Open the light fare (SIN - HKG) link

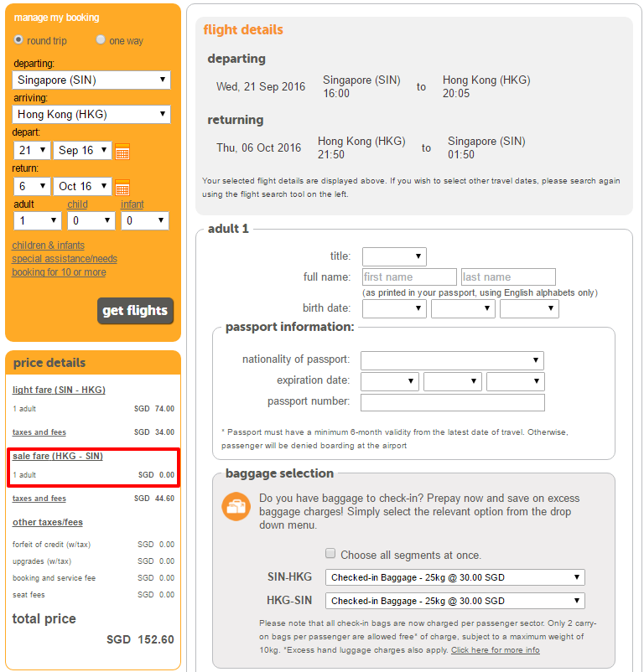59,390
